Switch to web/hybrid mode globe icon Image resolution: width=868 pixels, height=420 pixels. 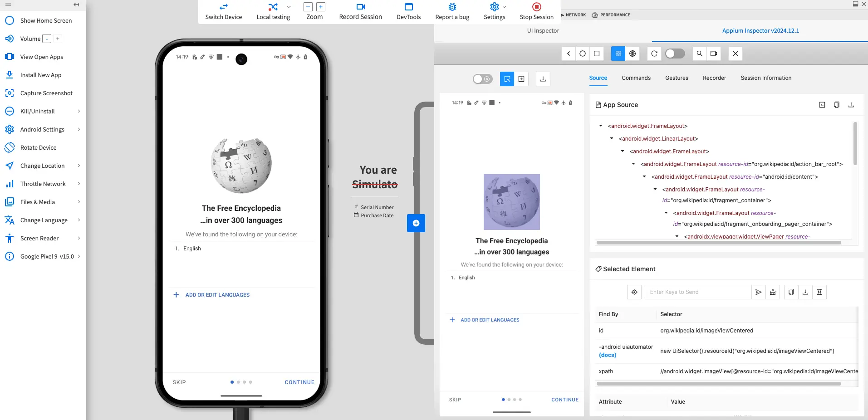pyautogui.click(x=633, y=54)
